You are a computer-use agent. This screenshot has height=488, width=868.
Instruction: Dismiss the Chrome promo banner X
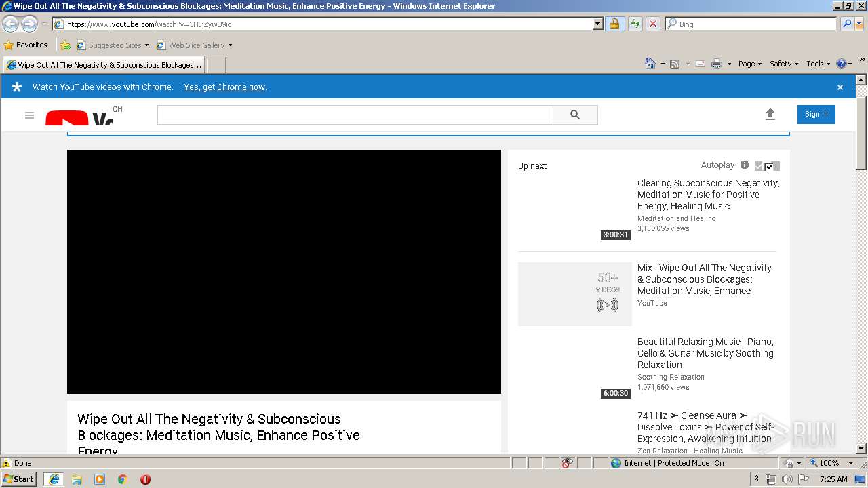(840, 87)
